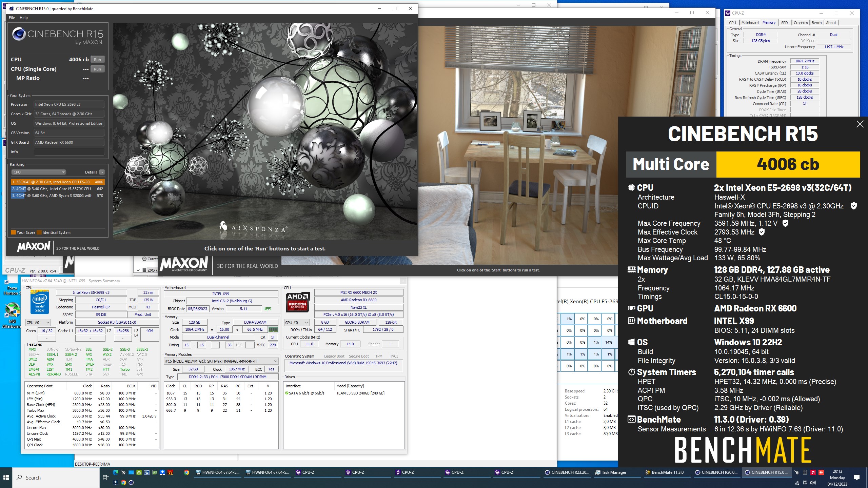The width and height of the screenshot is (868, 488).
Task: Click the red flame icon in taskbar quick launch
Action: 170,472
